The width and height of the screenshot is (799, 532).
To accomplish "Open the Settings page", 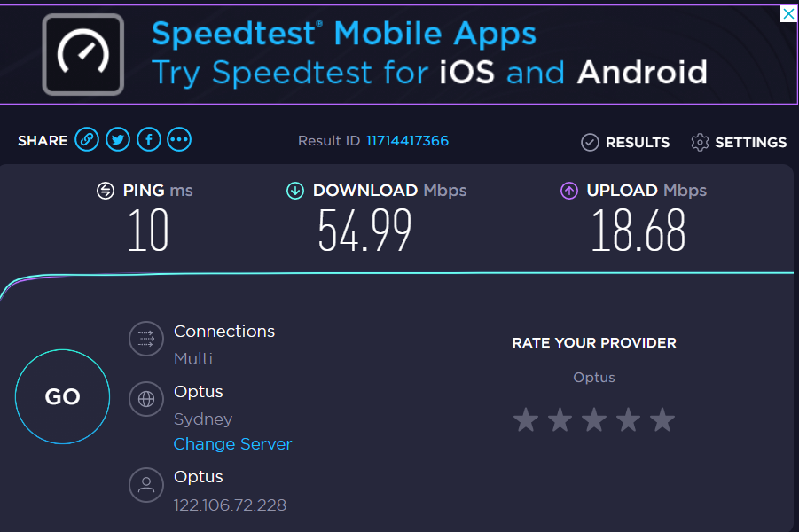I will pyautogui.click(x=739, y=142).
